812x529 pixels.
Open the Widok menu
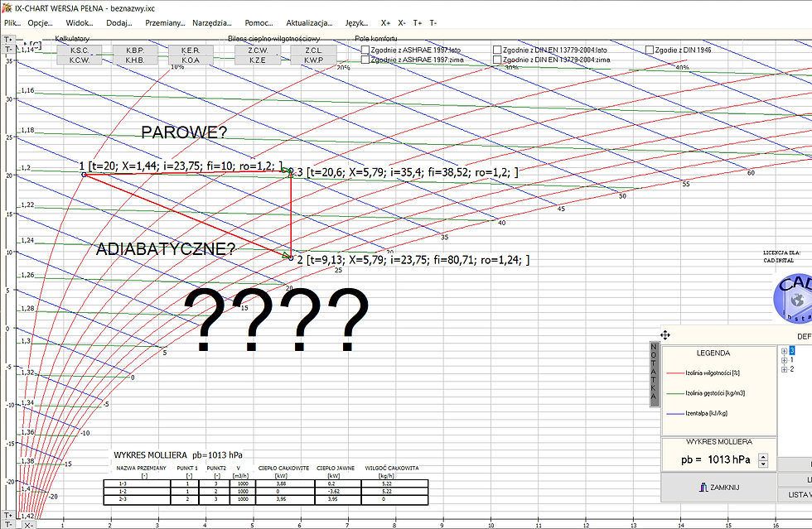click(x=80, y=23)
